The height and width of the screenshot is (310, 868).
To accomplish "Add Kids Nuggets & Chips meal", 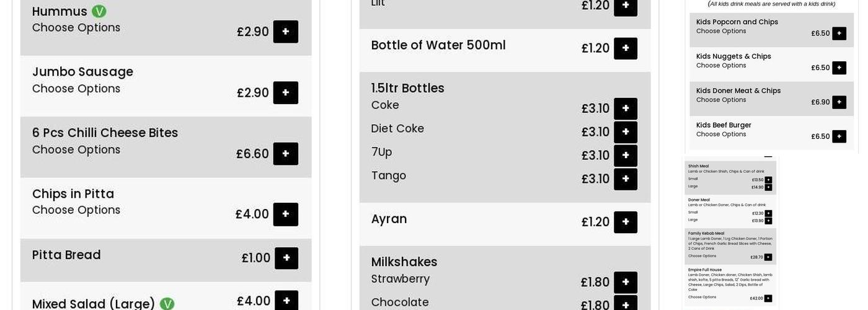I will [x=839, y=68].
